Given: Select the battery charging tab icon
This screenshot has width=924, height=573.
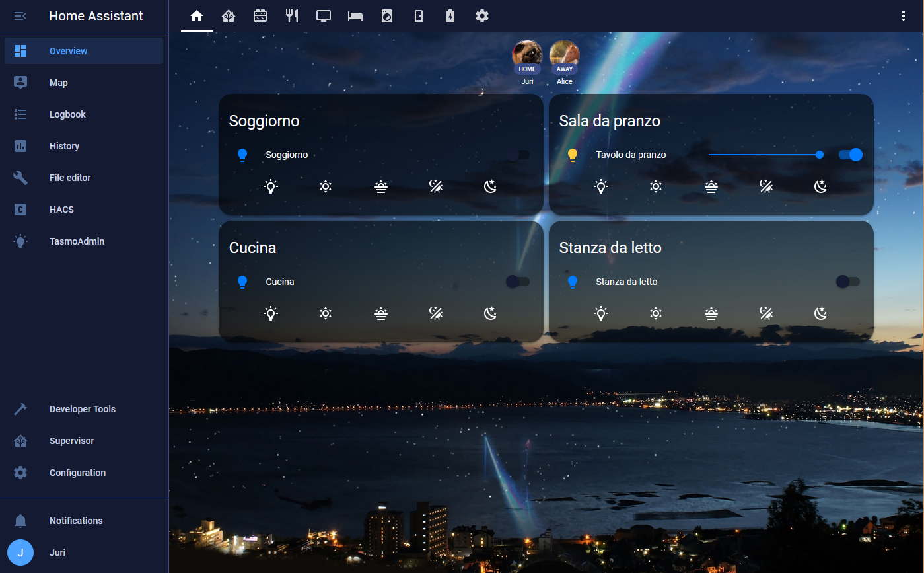Looking at the screenshot, I should pos(450,16).
